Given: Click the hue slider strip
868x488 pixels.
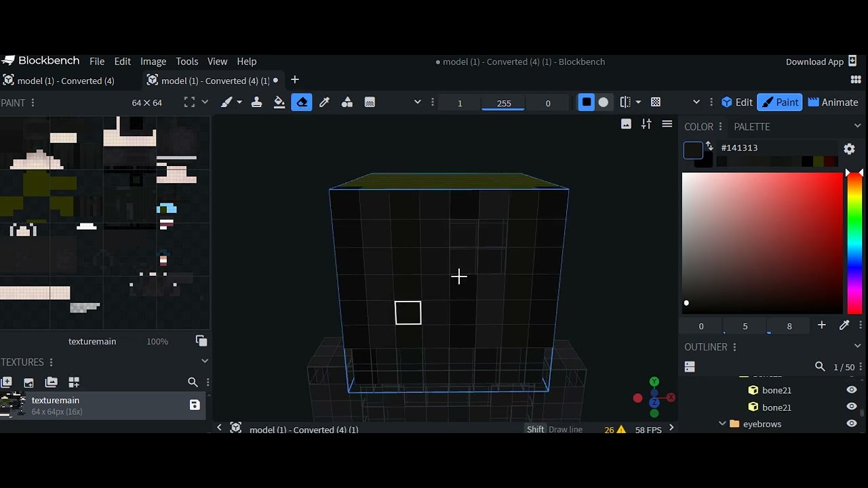Looking at the screenshot, I should coord(854,243).
